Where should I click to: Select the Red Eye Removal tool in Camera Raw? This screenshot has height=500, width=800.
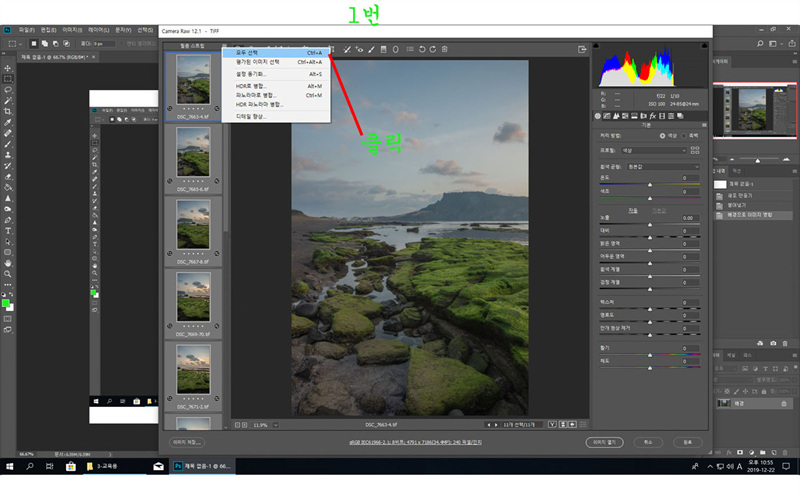360,49
